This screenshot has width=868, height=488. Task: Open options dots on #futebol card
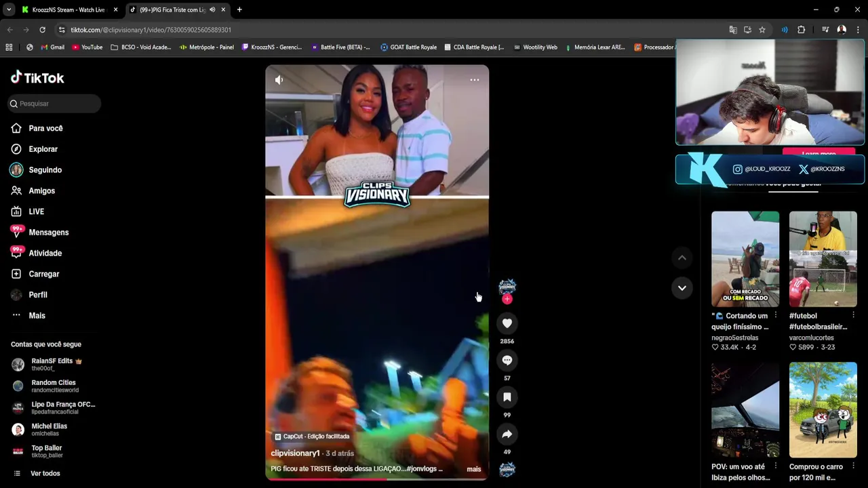853,316
